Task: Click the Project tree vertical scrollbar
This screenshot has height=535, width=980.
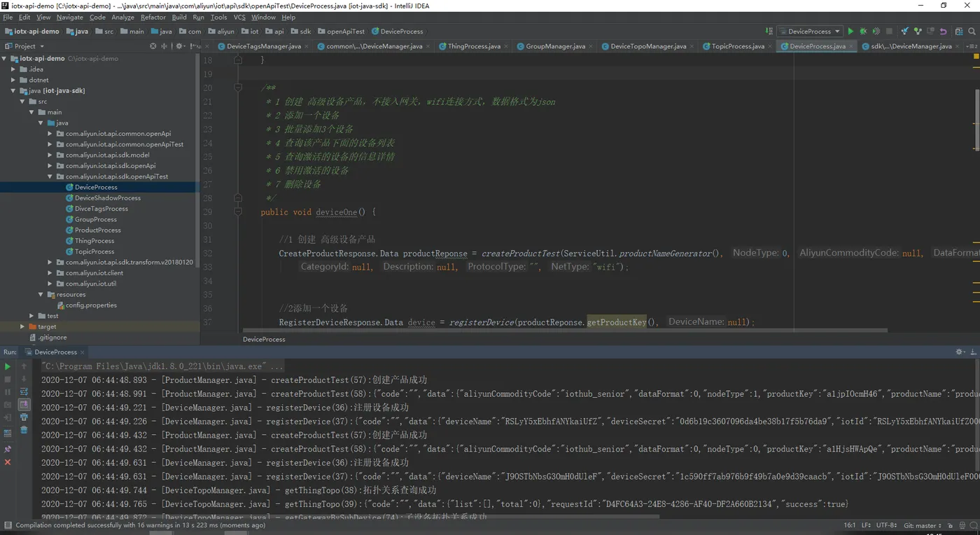Action: (197, 161)
